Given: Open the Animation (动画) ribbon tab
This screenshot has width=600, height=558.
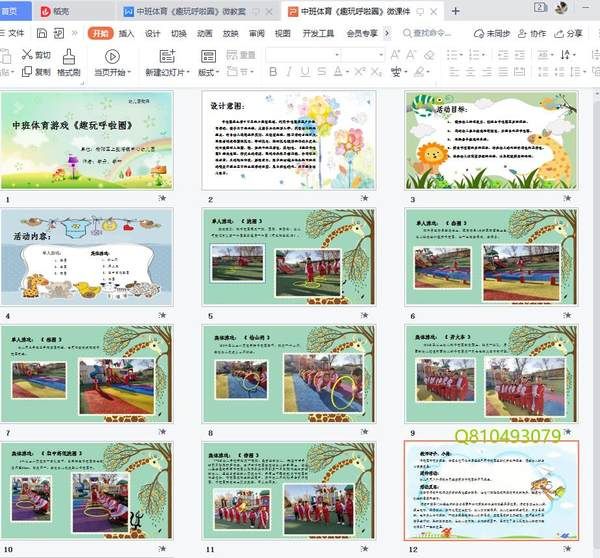Looking at the screenshot, I should click(205, 33).
